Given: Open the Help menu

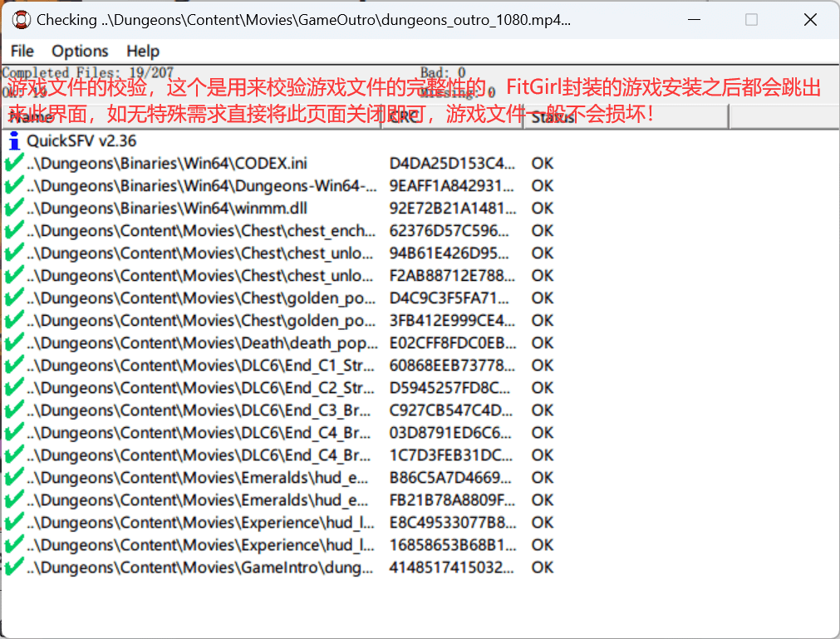Looking at the screenshot, I should 143,52.
